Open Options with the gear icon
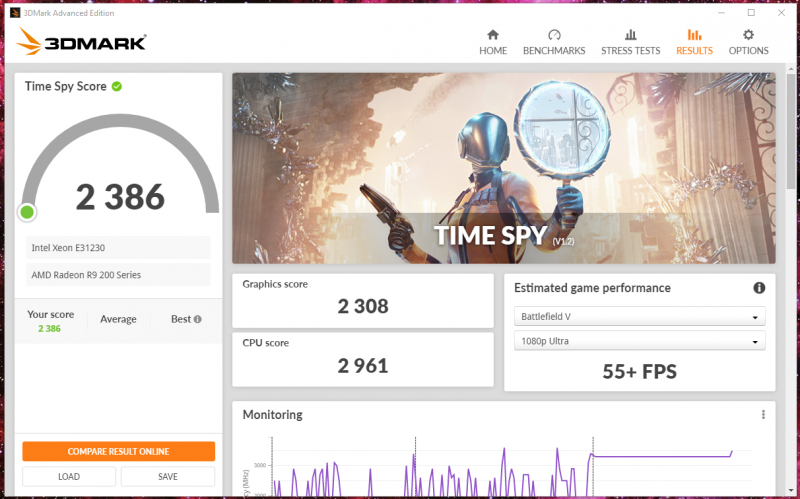800x499 pixels. coord(748,34)
